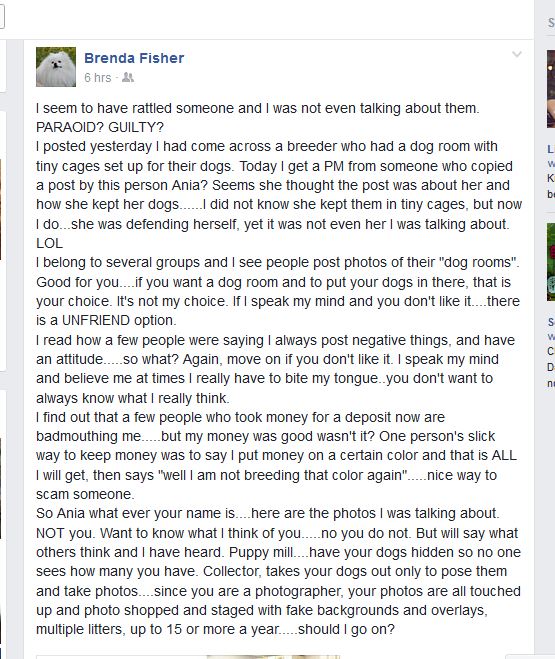Click the description text under the second sidebar ad
This screenshot has height=659, width=555.
tap(551, 367)
